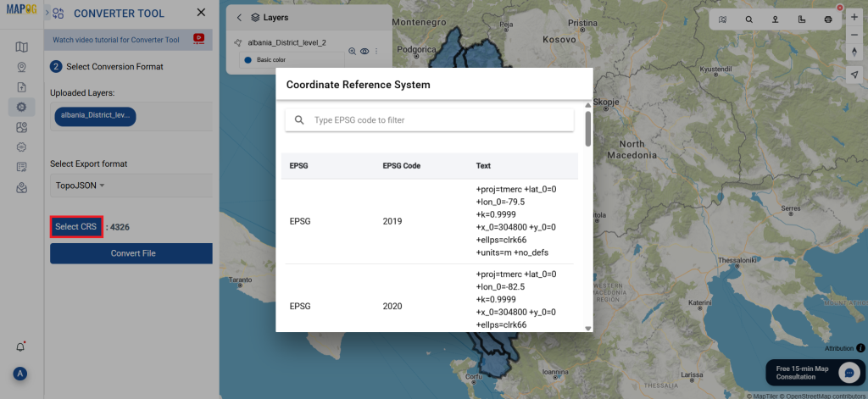The height and width of the screenshot is (399, 868).
Task: Open the folded map icon in left sidebar
Action: pyautogui.click(x=21, y=47)
